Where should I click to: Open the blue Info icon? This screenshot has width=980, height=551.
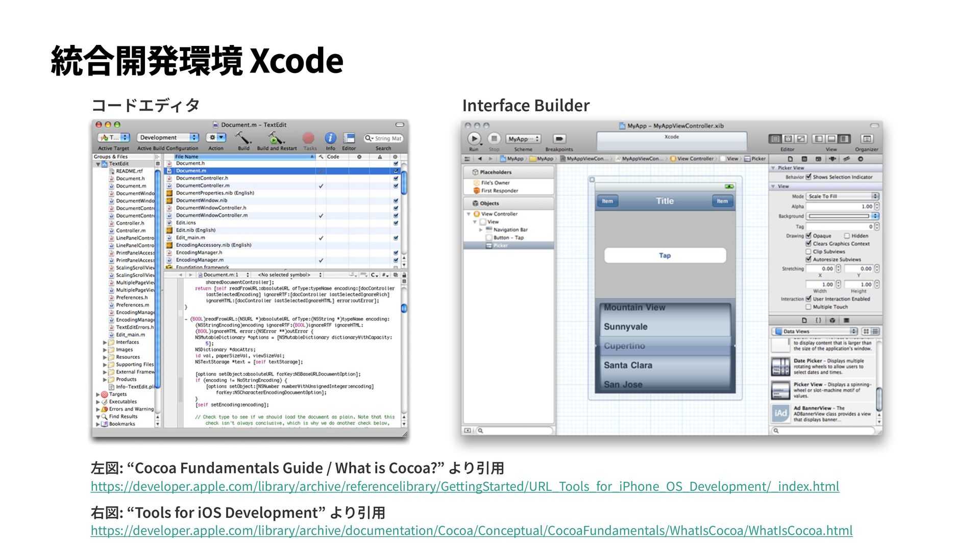click(x=330, y=138)
